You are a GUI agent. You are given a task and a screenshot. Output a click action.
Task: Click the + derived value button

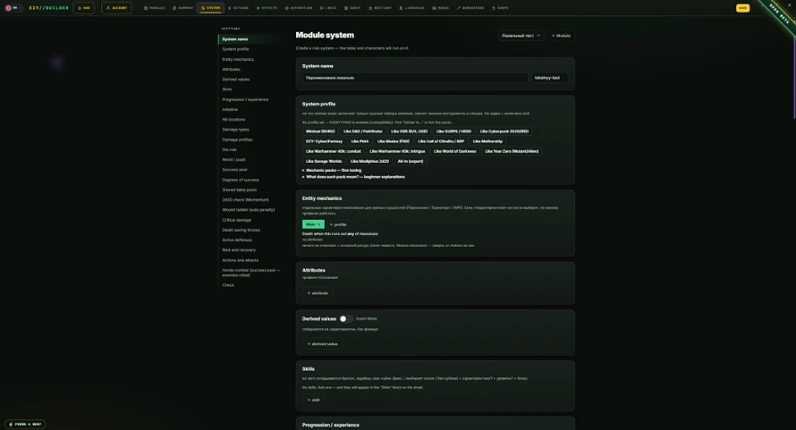pos(322,344)
